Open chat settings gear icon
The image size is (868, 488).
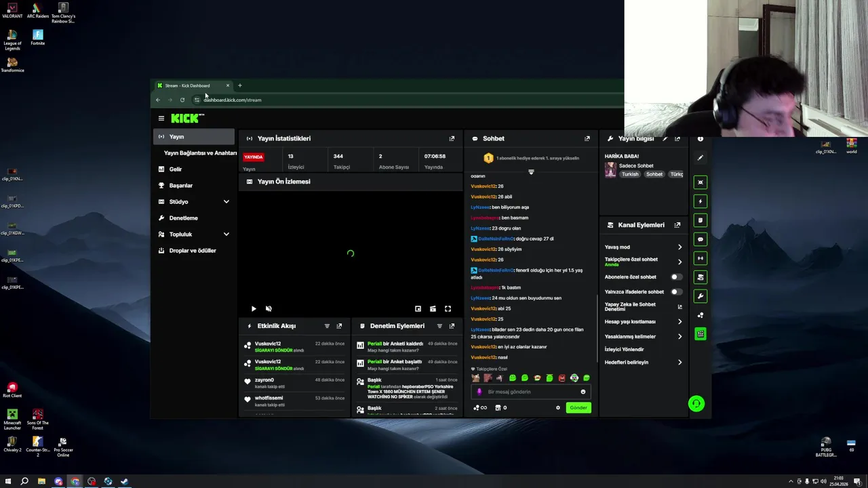[x=558, y=408]
